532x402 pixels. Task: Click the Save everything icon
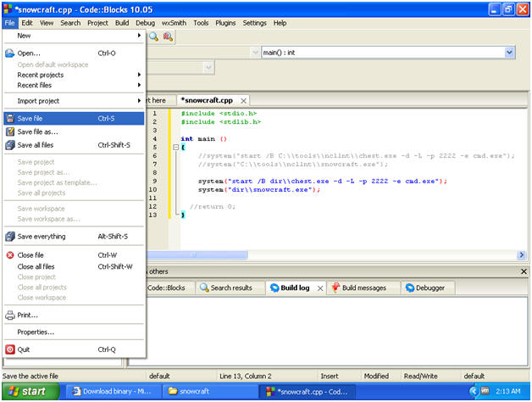click(10, 236)
